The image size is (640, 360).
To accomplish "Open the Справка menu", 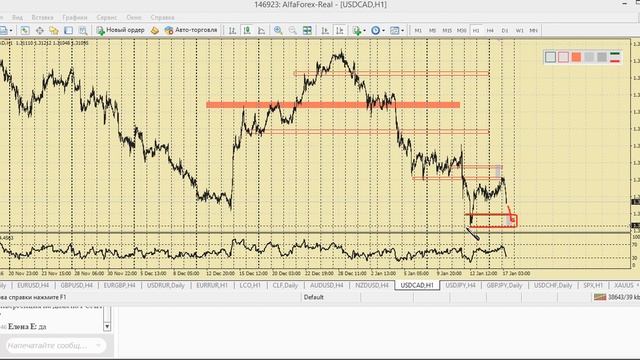I will [x=162, y=17].
